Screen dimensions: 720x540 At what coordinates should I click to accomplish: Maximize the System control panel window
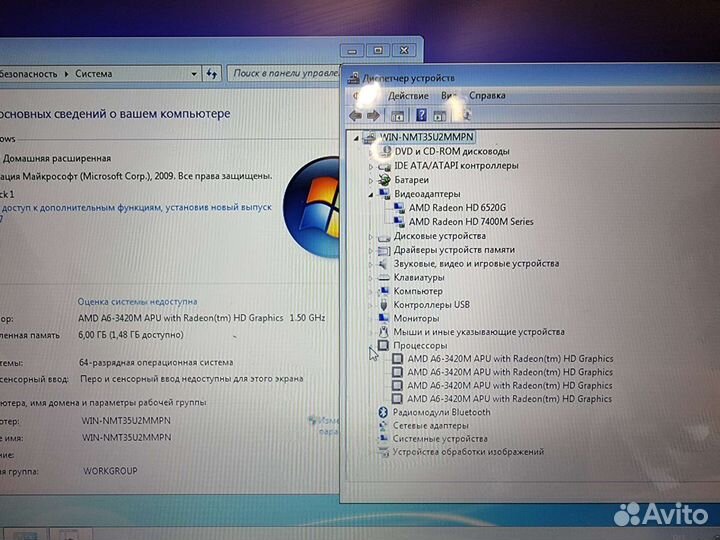[378, 51]
